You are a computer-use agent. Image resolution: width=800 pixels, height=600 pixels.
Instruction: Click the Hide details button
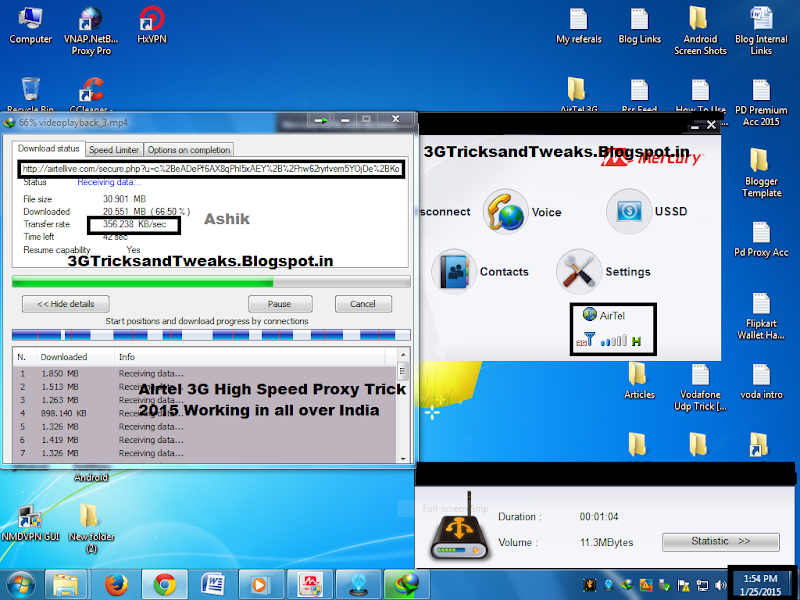tap(65, 304)
